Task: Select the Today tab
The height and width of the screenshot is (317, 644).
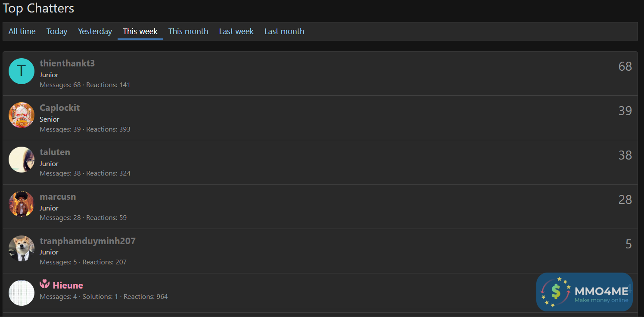Action: pos(57,31)
